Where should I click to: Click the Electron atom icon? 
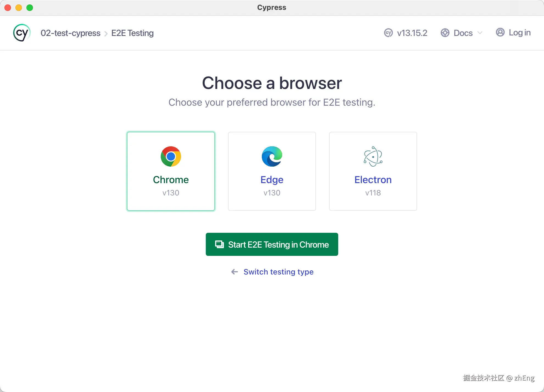click(x=373, y=156)
